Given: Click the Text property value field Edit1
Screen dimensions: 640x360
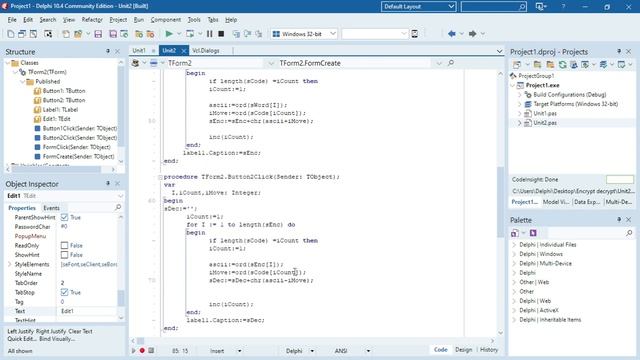Looking at the screenshot, I should coord(88,311).
